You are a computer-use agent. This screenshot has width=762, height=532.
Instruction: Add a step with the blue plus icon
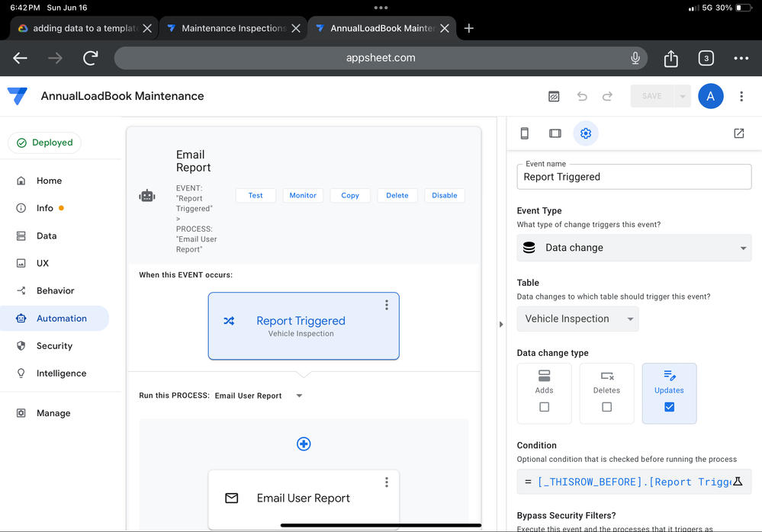tap(304, 444)
